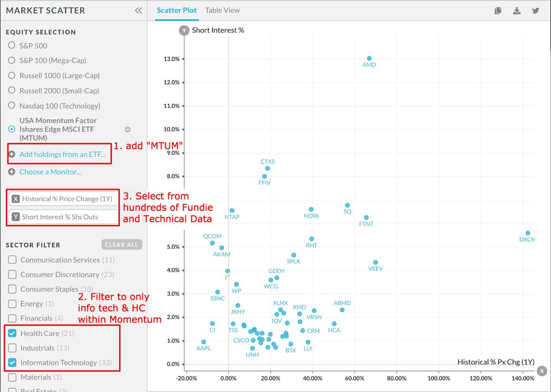Enable the Energy sector checkbox
Screen dimensions: 551x392
(x=12, y=304)
